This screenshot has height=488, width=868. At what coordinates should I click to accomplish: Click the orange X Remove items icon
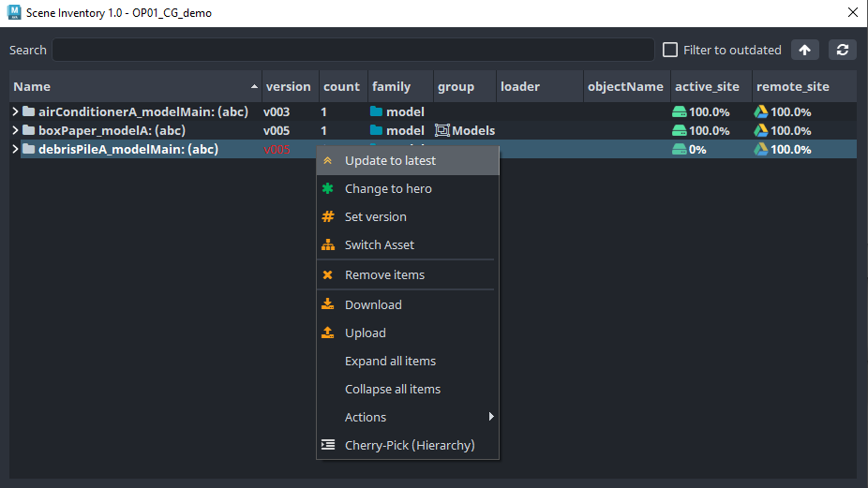(x=328, y=274)
